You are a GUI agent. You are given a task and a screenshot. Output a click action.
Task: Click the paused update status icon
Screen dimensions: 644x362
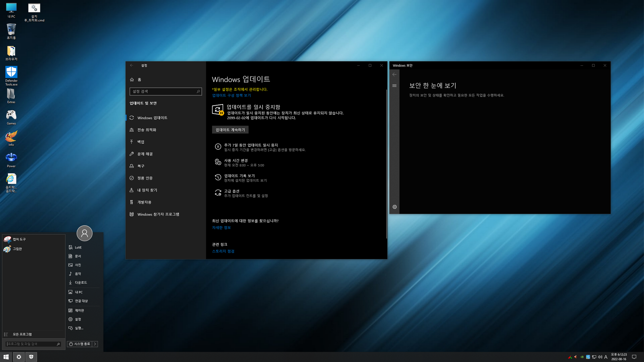[x=218, y=110]
